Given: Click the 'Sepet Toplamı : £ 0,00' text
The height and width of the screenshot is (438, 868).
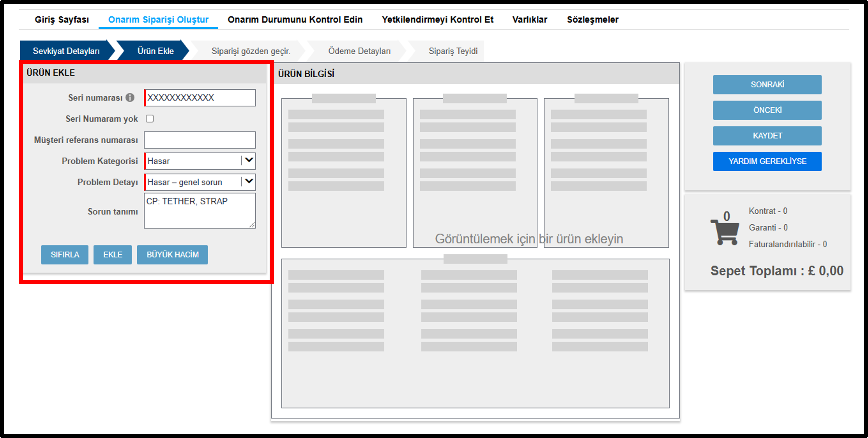Looking at the screenshot, I should point(777,271).
